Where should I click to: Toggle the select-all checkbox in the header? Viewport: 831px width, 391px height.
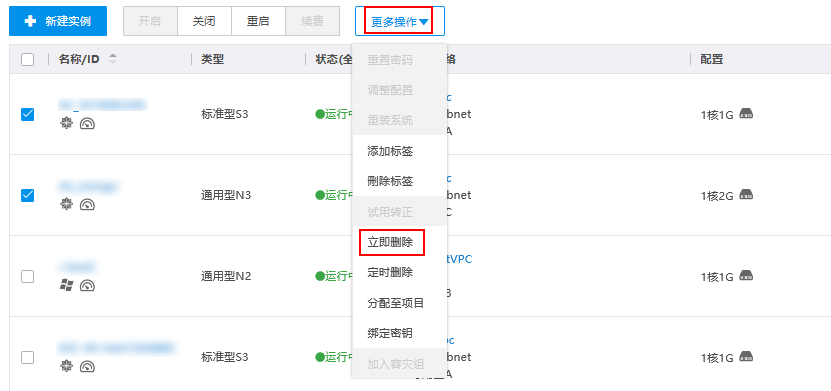(28, 59)
